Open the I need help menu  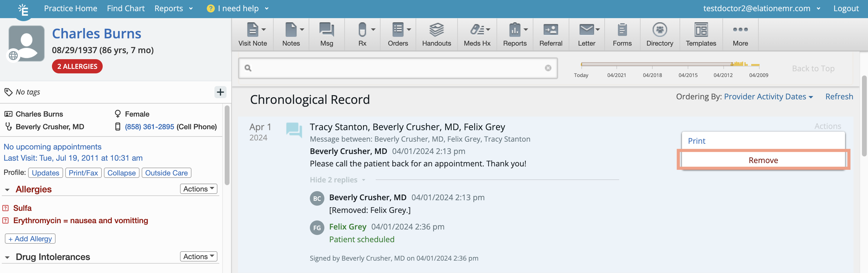(x=238, y=8)
